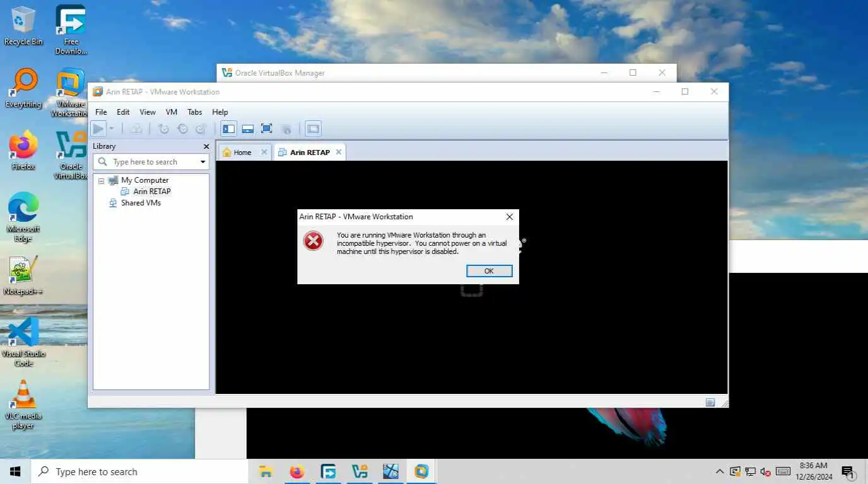Show hidden system tray icons
The width and height of the screenshot is (868, 484).
point(720,471)
